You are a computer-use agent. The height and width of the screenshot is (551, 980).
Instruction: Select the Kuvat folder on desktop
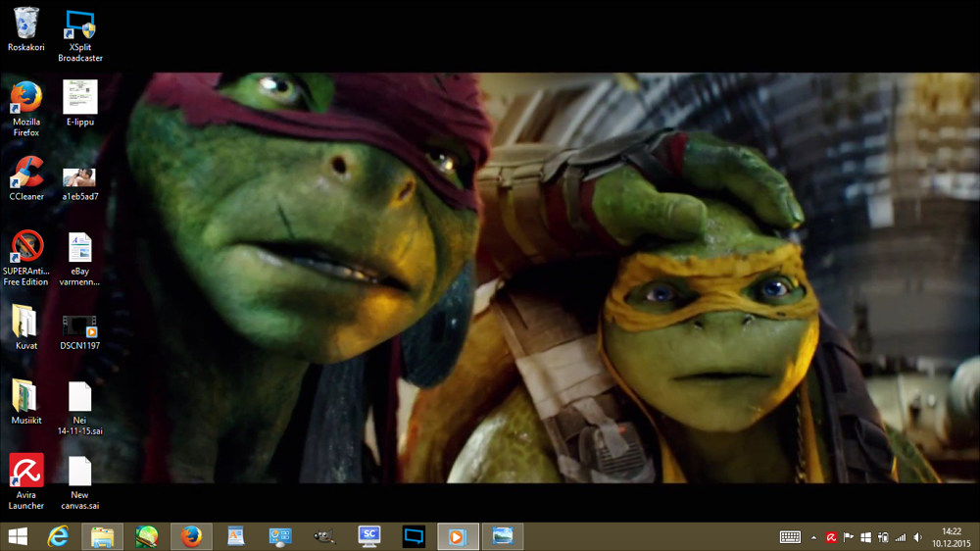point(26,327)
